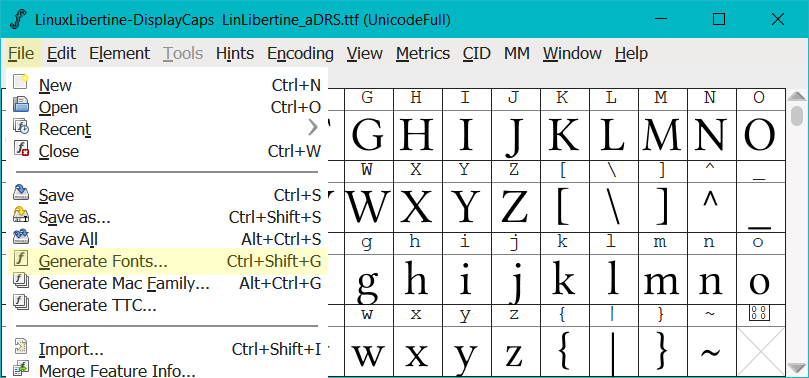The image size is (809, 378).
Task: Select the caret ^ glyph cell
Action: [711, 207]
